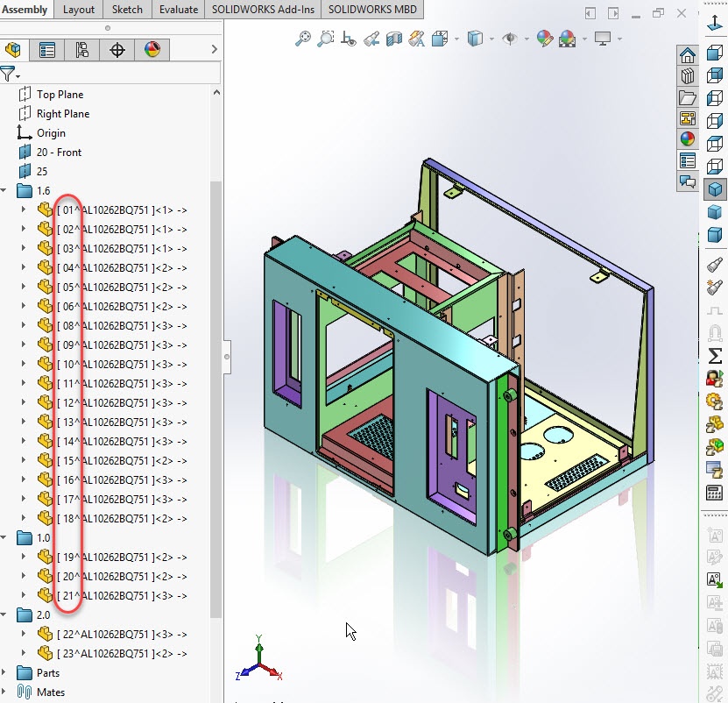
Task: Open the Design Library task pane
Action: click(x=688, y=75)
